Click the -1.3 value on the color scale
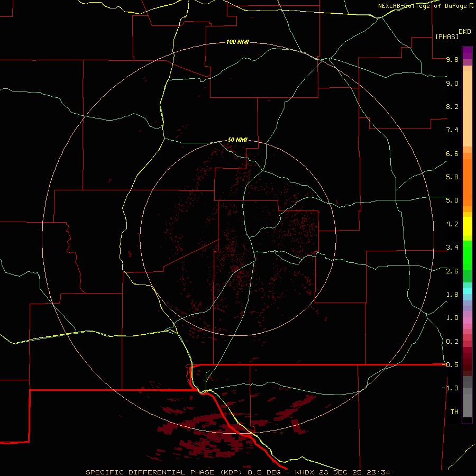 (450, 388)
